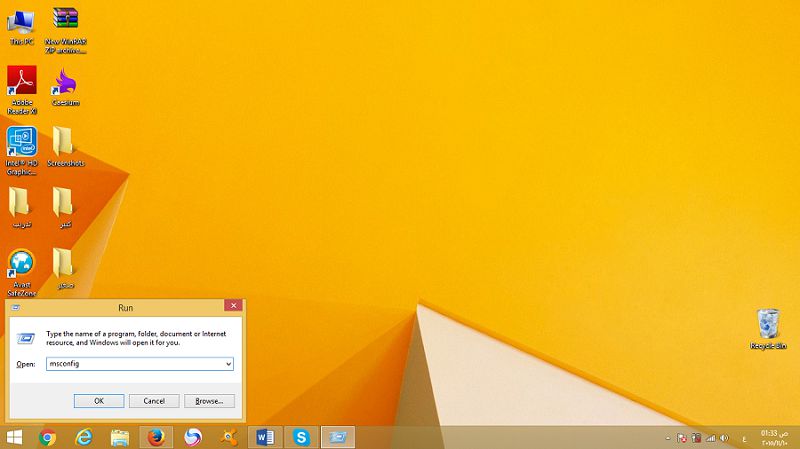Screen dimensions: 800x449
Task: Open the Avast SafeZone browser shortcut
Action: click(x=21, y=272)
